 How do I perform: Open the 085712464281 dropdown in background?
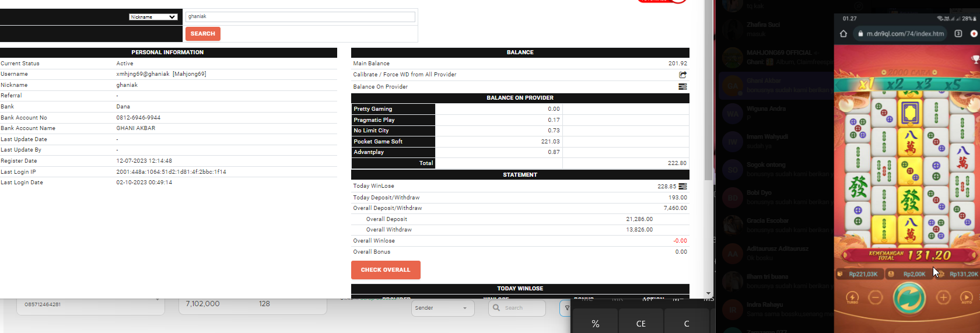point(90,304)
